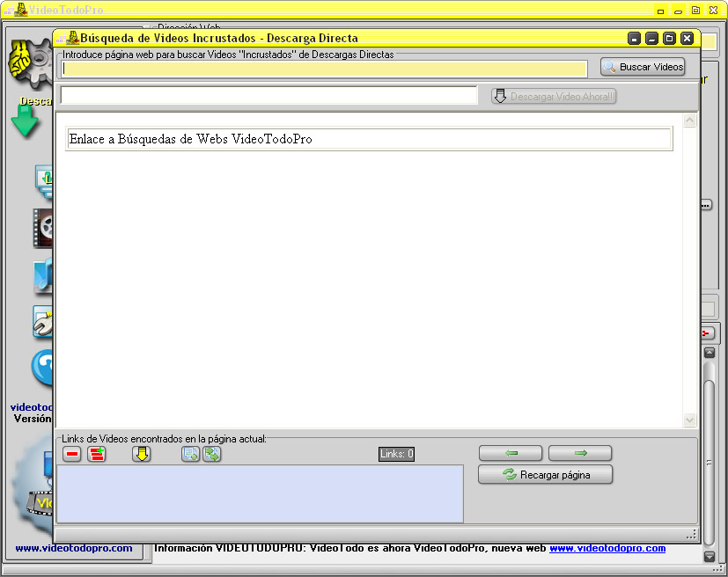
Task: Open the blue help question-mark icon in sidebar
Action: pyautogui.click(x=42, y=368)
